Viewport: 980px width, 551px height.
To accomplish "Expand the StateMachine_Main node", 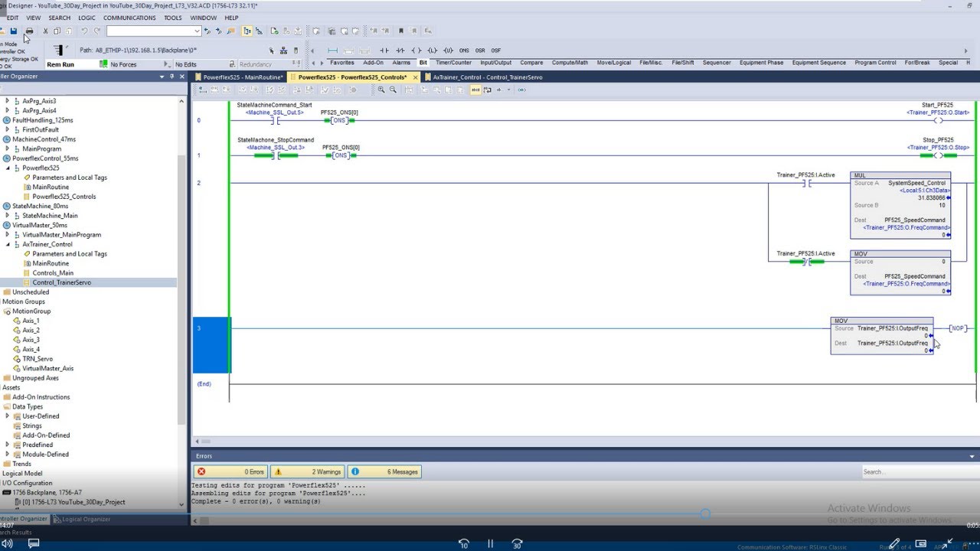I will pyautogui.click(x=8, y=216).
